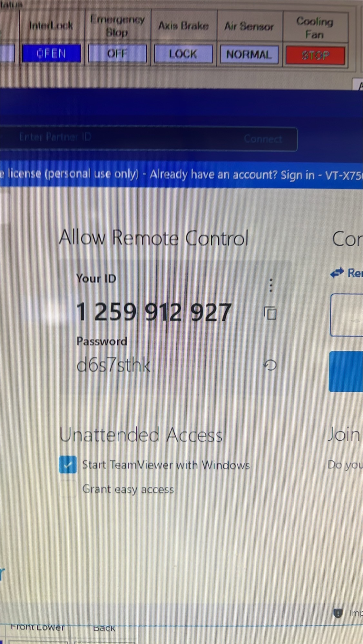This screenshot has height=644, width=363.
Task: Click the Axis Brake column header
Action: click(x=183, y=26)
